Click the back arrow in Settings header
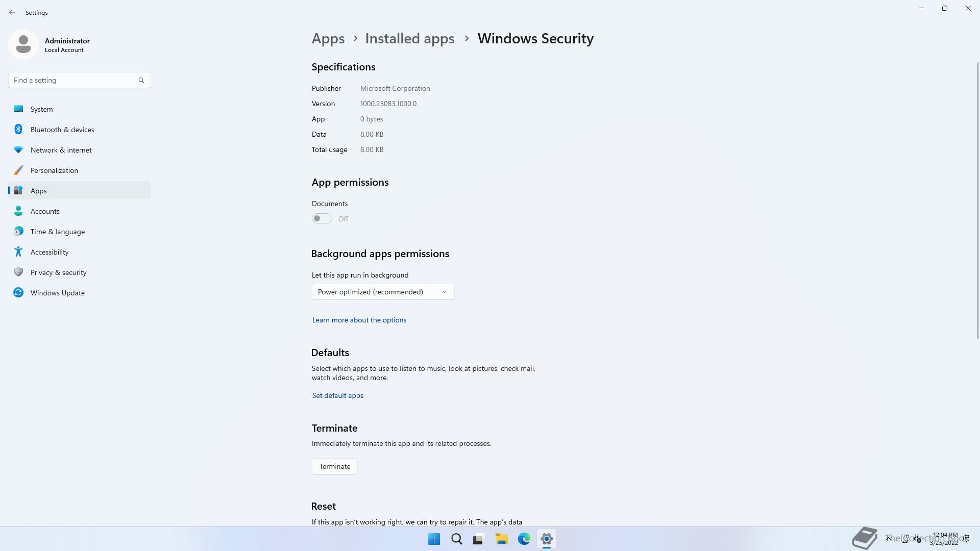 click(12, 12)
